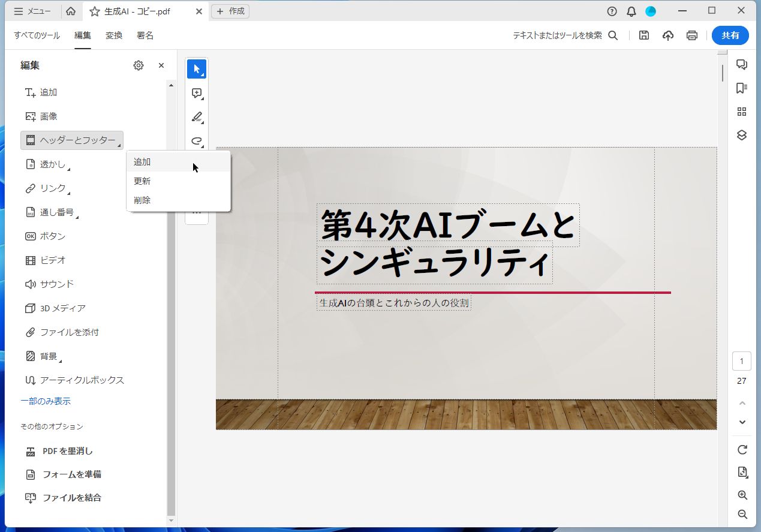Switch to the 変換 tab
The width and height of the screenshot is (761, 532).
click(x=114, y=35)
